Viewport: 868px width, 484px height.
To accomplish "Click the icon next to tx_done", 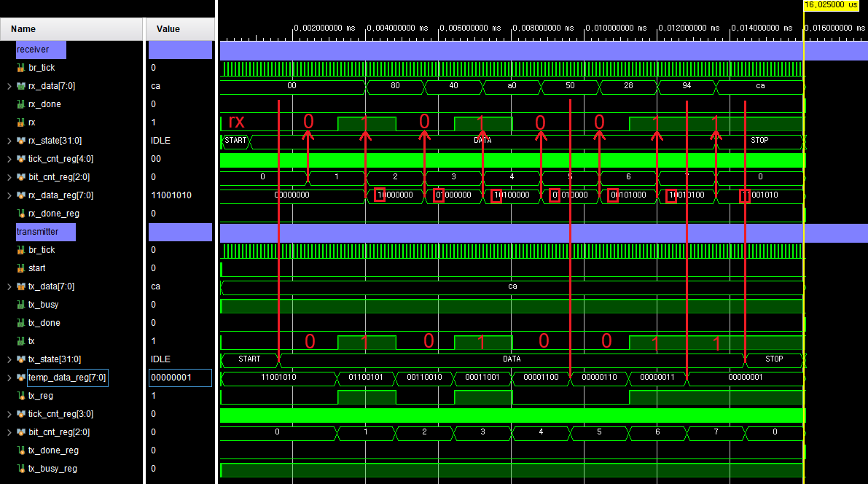I will 21,323.
